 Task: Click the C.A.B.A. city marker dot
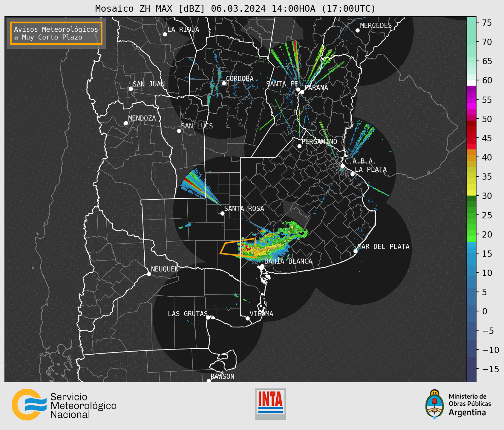[343, 166]
